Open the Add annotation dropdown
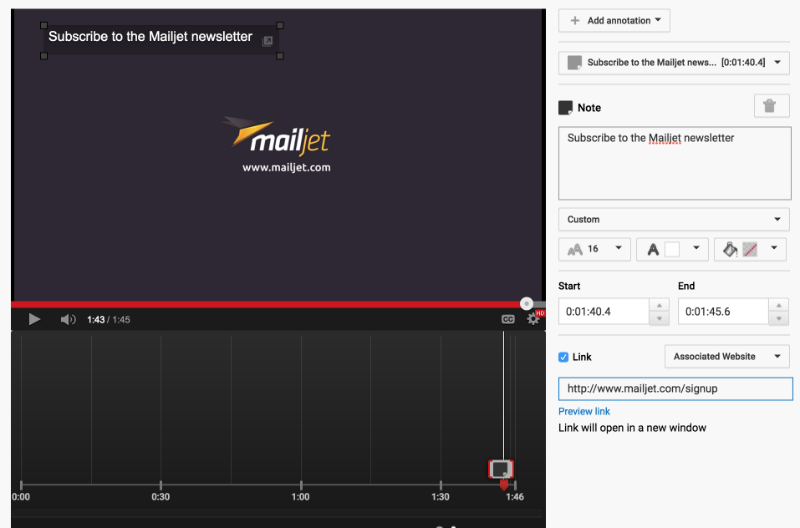Image resolution: width=800 pixels, height=528 pixels. pos(614,20)
